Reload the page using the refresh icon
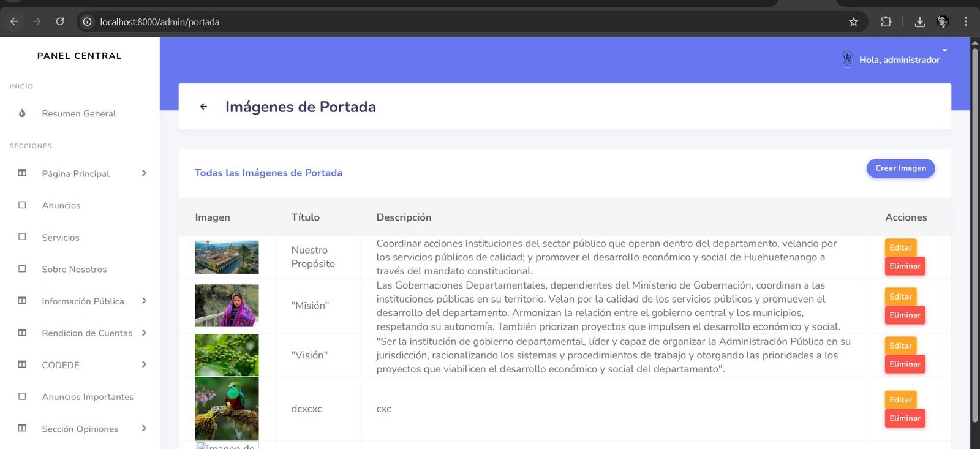This screenshot has height=449, width=980. (60, 21)
